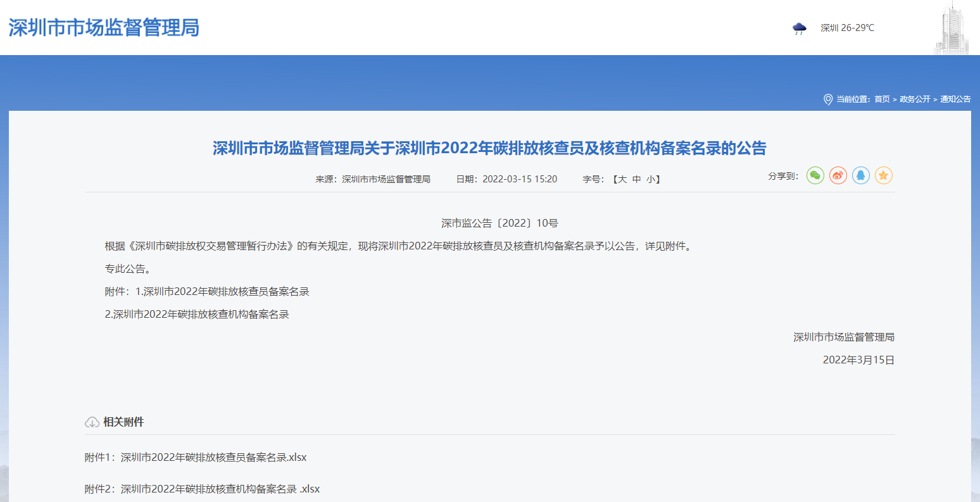Open 政务公开 in the breadcrumb
Image resolution: width=980 pixels, height=502 pixels.
pos(915,99)
